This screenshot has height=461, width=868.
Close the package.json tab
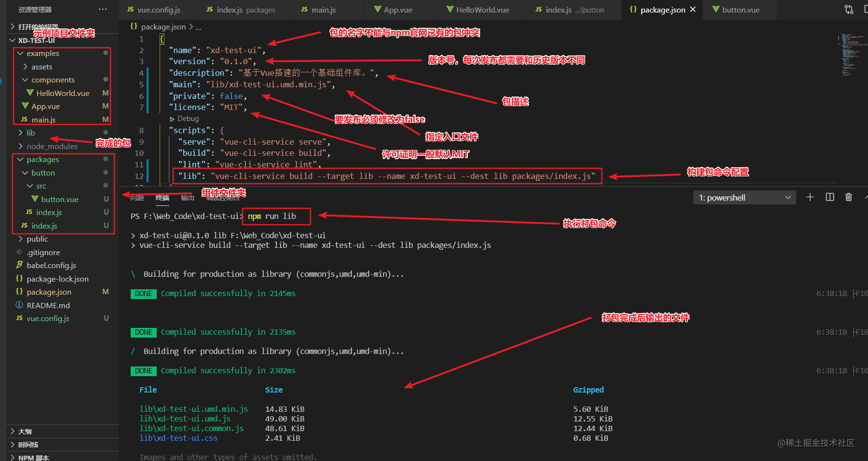693,9
